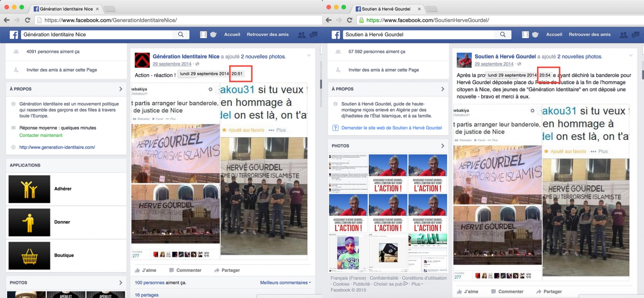Open the Meilleurs commentaires sort dropdown
Image resolution: width=644 pixels, height=298 pixels.
285,283
